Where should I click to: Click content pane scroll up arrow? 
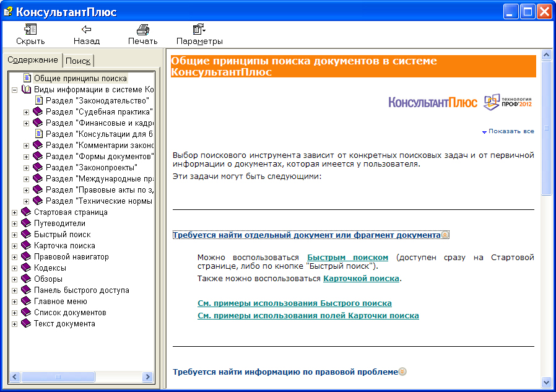pos(547,54)
